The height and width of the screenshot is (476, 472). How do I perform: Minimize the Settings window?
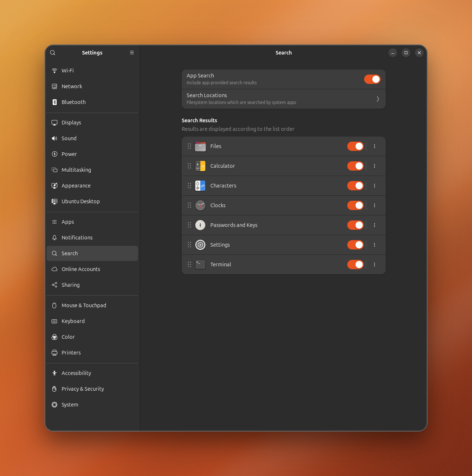pos(393,53)
